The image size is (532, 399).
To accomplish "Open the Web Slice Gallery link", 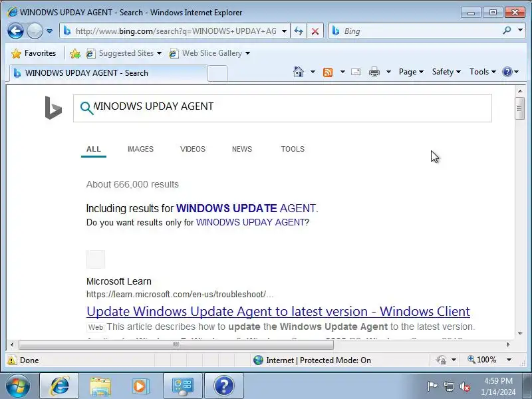I will pos(209,53).
